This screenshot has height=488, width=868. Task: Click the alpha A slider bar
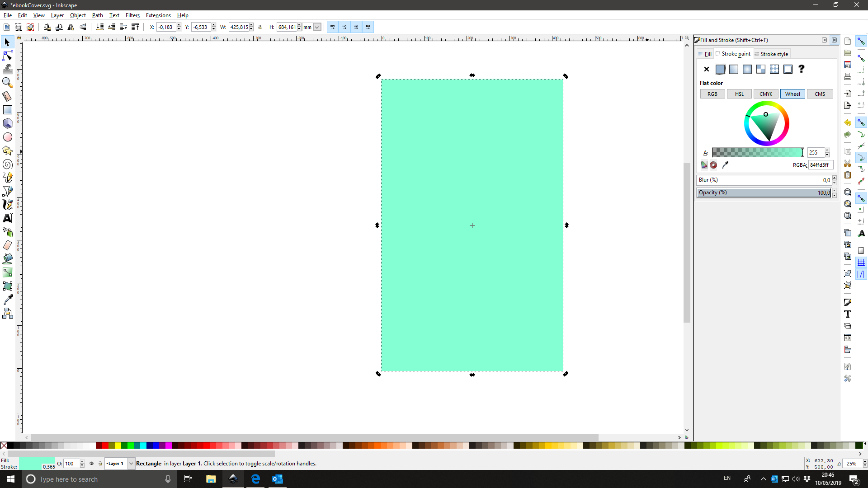pos(758,152)
